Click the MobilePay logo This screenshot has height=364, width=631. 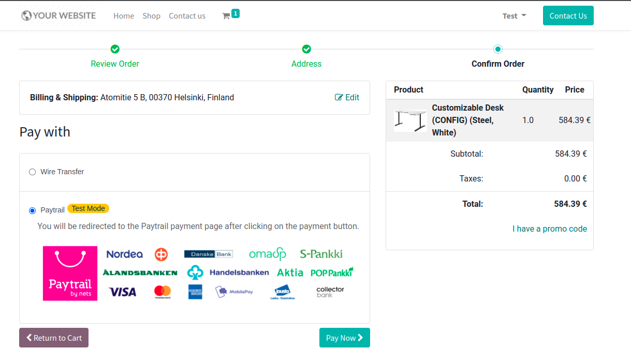[234, 292]
